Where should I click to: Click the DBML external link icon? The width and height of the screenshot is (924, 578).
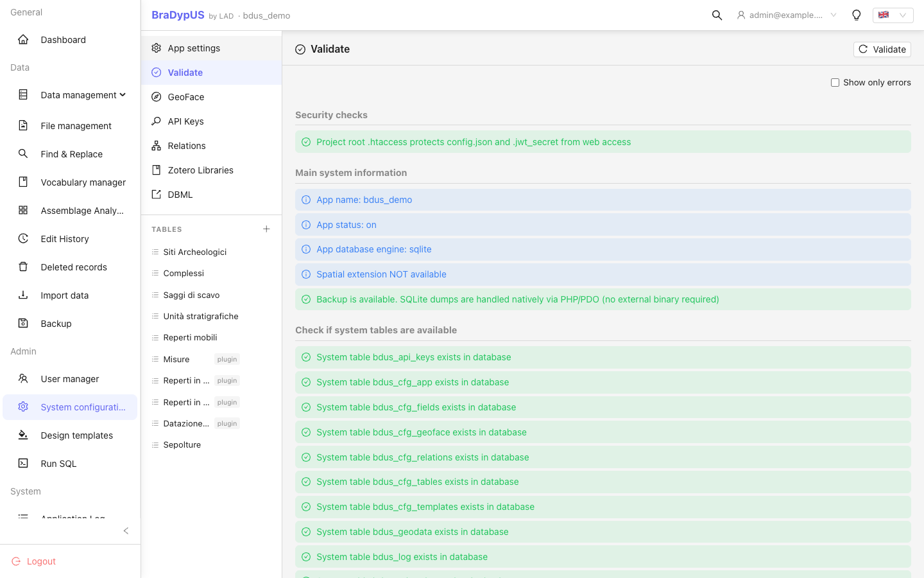click(157, 195)
